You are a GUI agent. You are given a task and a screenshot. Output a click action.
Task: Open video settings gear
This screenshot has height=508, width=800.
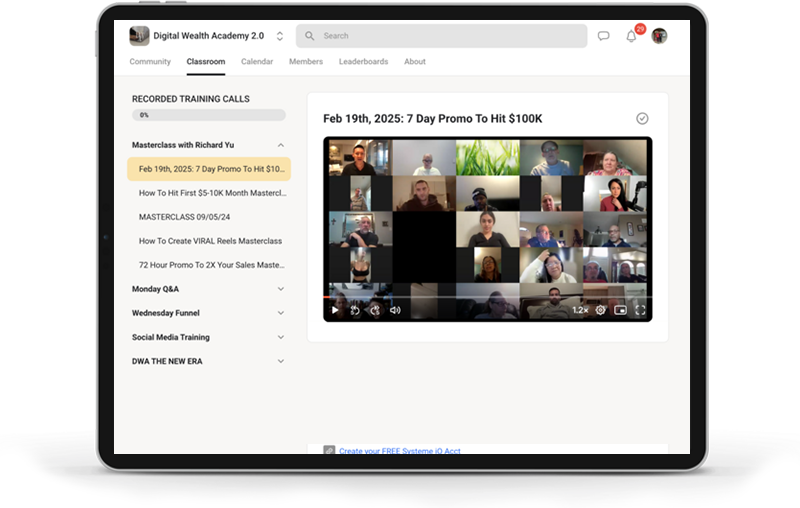[x=601, y=310]
